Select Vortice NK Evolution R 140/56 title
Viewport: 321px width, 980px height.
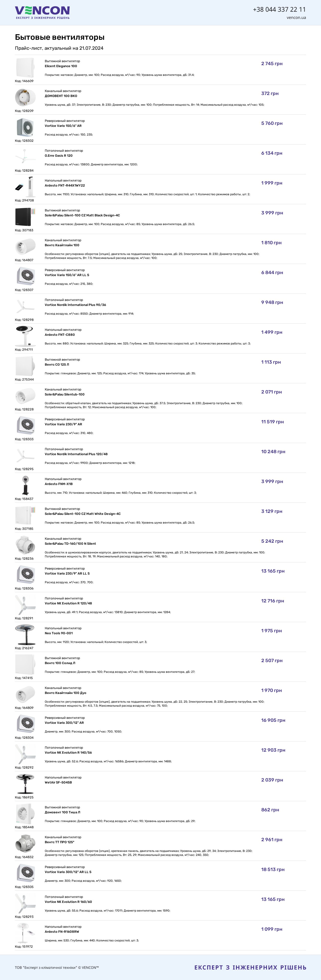pos(68,752)
